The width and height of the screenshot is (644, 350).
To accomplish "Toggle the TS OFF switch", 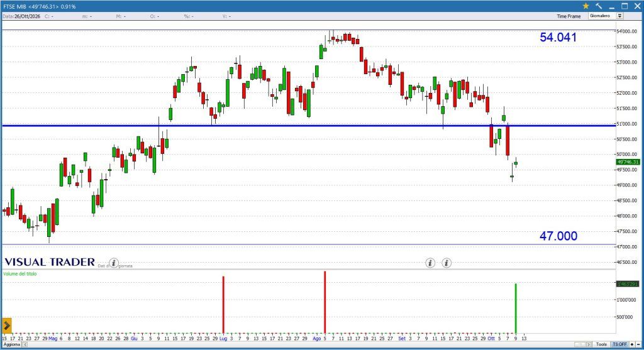I will [x=619, y=344].
